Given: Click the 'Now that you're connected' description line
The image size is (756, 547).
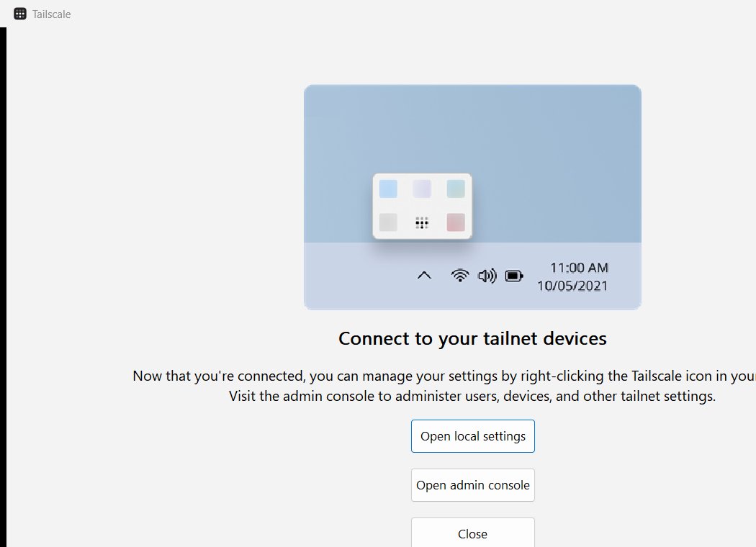Looking at the screenshot, I should click(444, 376).
